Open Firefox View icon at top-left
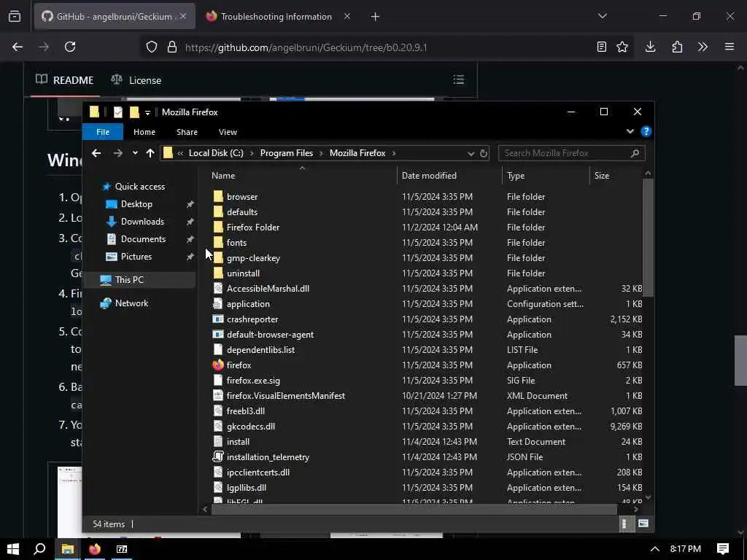This screenshot has width=747, height=560. 15,16
